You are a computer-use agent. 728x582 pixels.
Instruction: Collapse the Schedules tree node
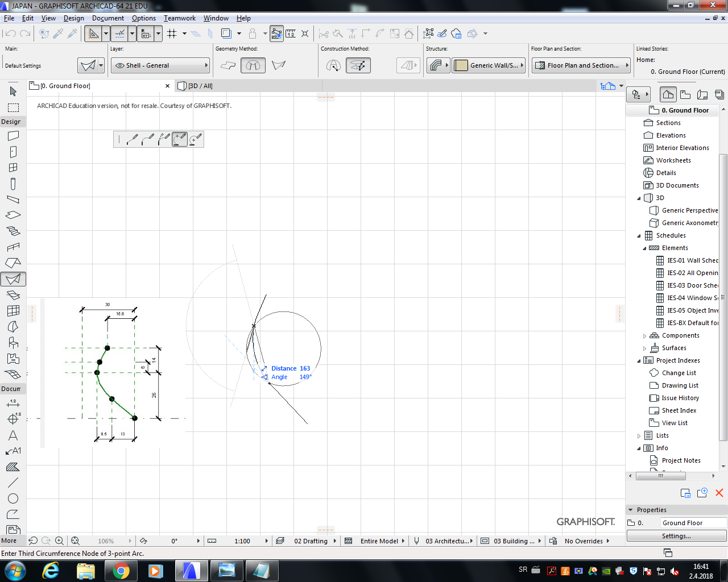pyautogui.click(x=639, y=236)
